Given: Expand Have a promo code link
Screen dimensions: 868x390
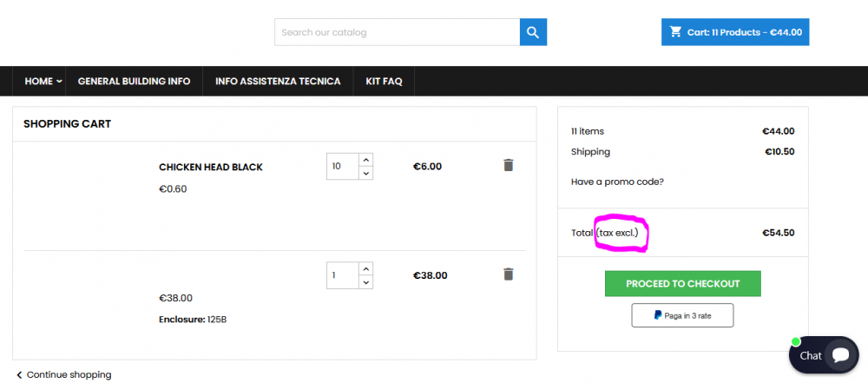Looking at the screenshot, I should point(616,182).
